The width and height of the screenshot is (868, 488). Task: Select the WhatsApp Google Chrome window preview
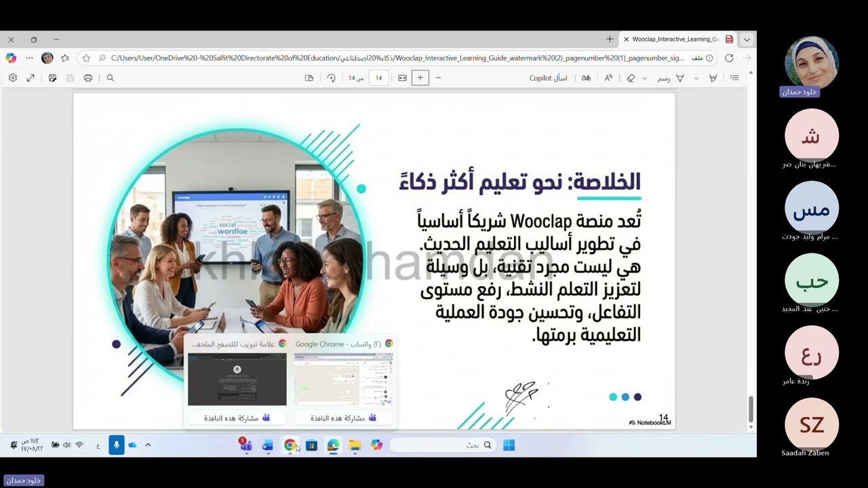[343, 380]
